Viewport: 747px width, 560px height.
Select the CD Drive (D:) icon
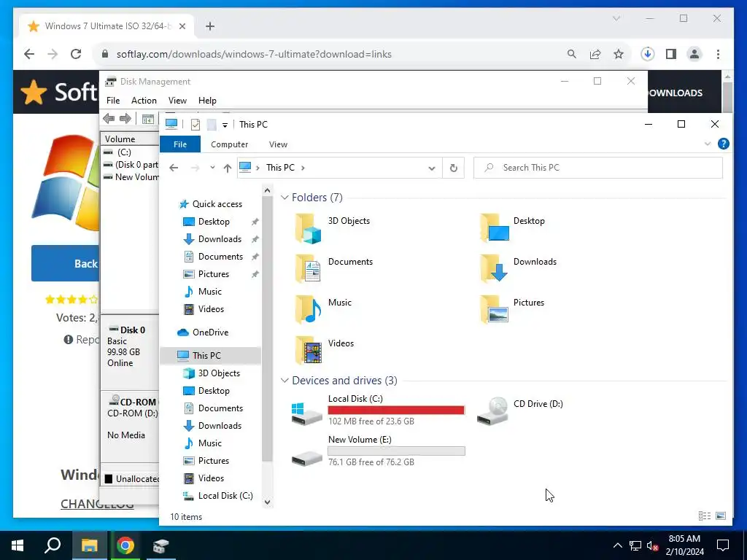tap(492, 411)
